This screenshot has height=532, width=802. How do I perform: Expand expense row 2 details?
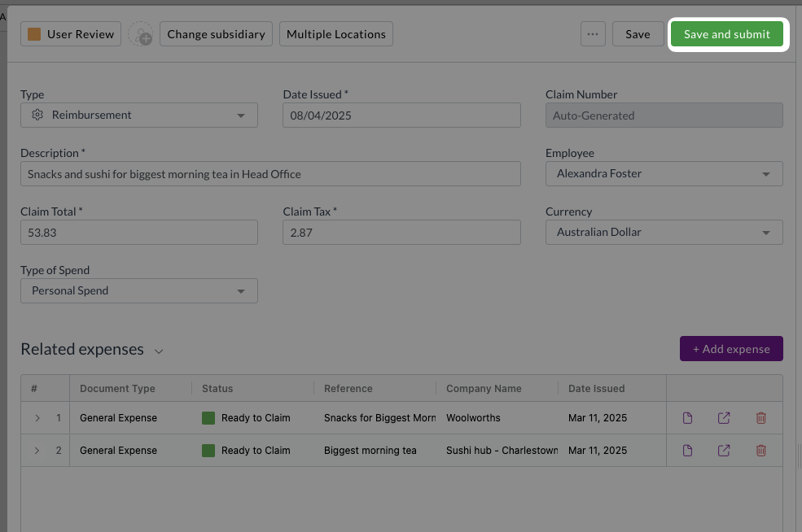(x=37, y=450)
